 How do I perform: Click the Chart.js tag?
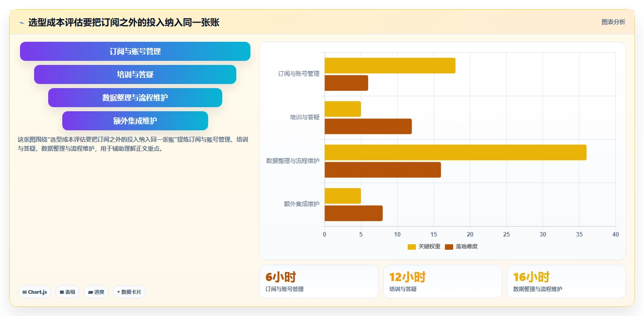35,292
